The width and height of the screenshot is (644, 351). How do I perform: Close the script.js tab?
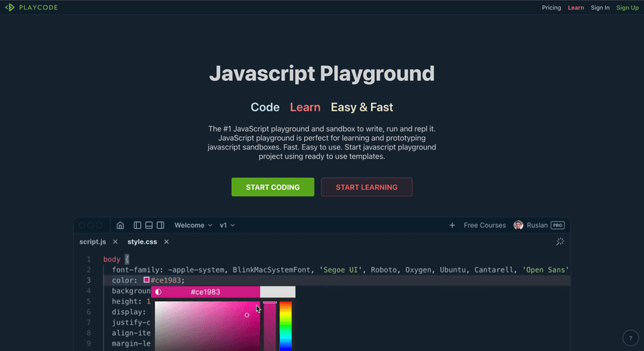point(115,242)
